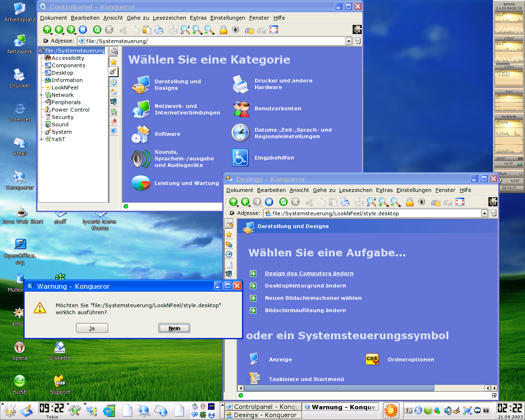Open the Controlpanel address history dropdown
525x420 pixels.
[349, 41]
